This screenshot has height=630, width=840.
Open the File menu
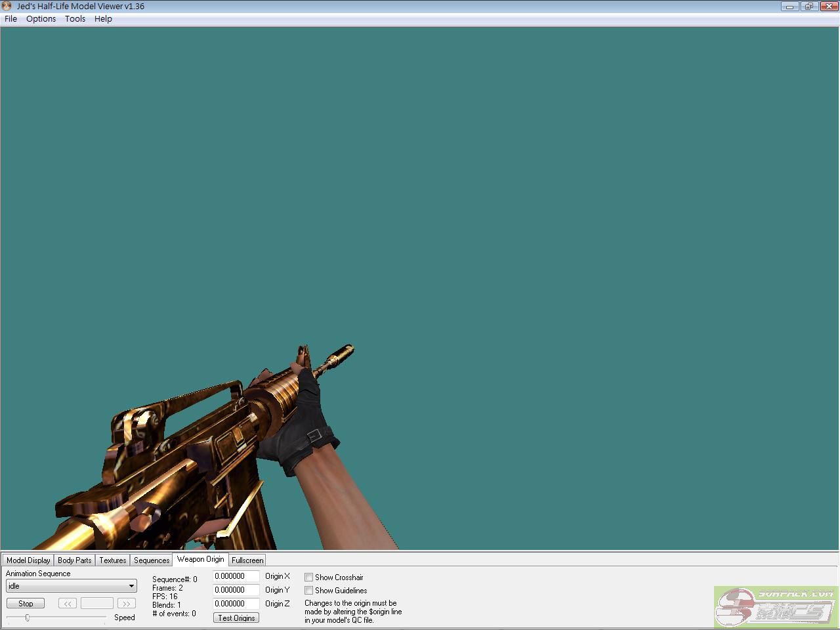point(11,19)
